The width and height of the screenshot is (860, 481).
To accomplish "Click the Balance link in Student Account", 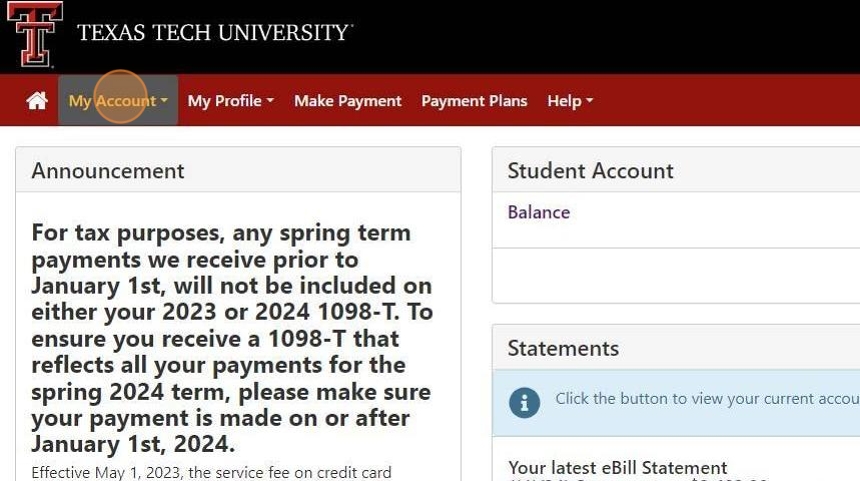I will (538, 212).
